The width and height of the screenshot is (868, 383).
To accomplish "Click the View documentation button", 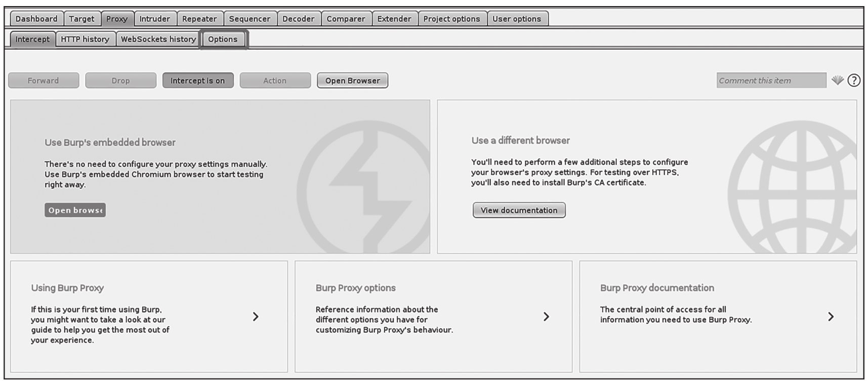I will pos(519,210).
